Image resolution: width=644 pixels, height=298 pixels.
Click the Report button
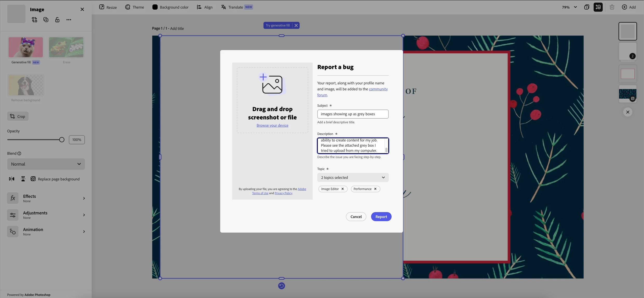pos(381,217)
